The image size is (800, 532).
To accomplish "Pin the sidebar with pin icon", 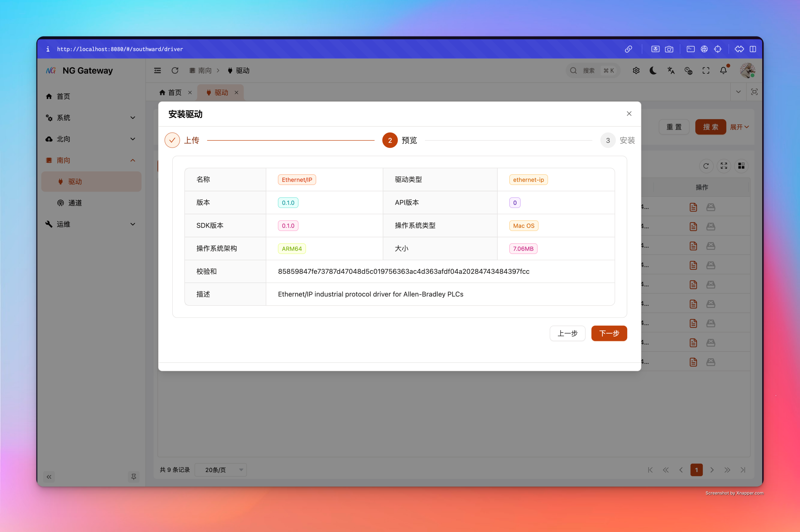I will [x=134, y=477].
